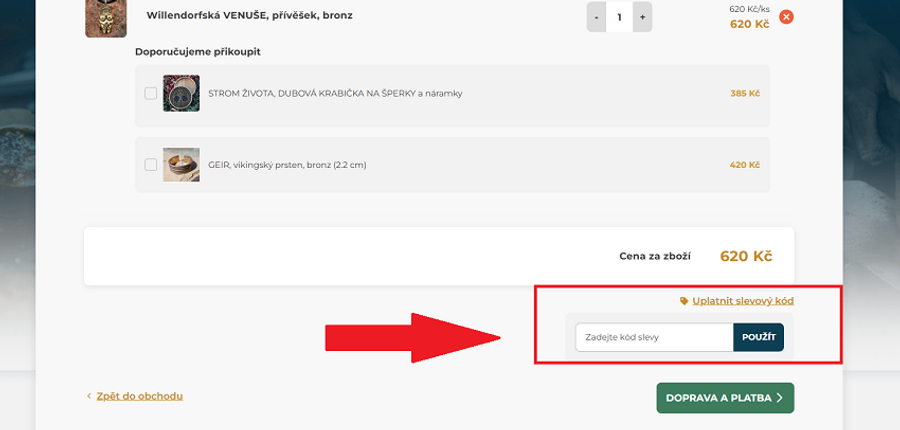The width and height of the screenshot is (900, 430).
Task: Open the Willendorfská Venuše product thumbnail
Action: pos(105,17)
